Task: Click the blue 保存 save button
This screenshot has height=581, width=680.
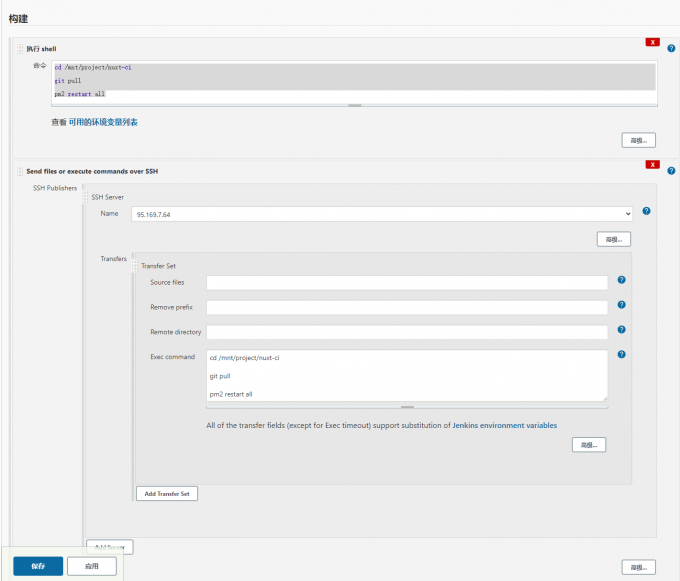Action: click(38, 566)
